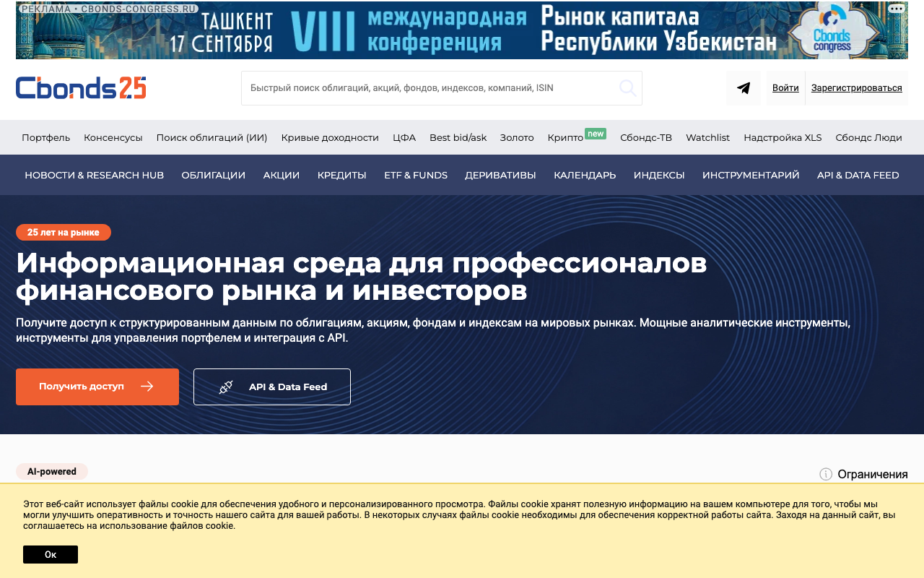Open Поиск облигаций (ИИ)
924x578 pixels.
(x=212, y=137)
